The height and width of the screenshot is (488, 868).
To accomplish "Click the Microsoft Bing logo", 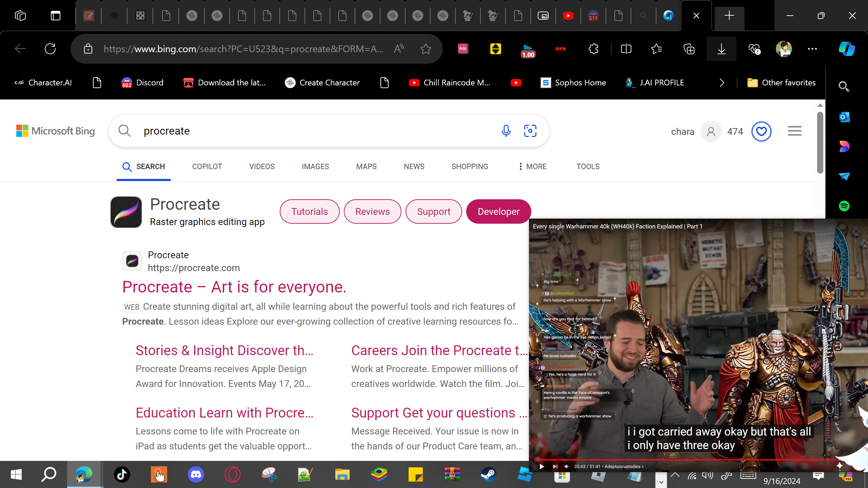I will point(56,131).
